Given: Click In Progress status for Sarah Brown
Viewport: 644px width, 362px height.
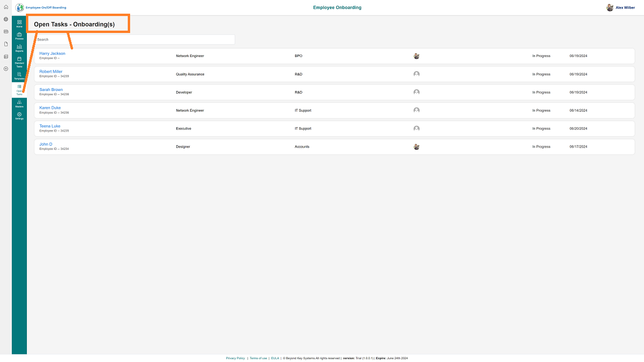Looking at the screenshot, I should [x=541, y=92].
